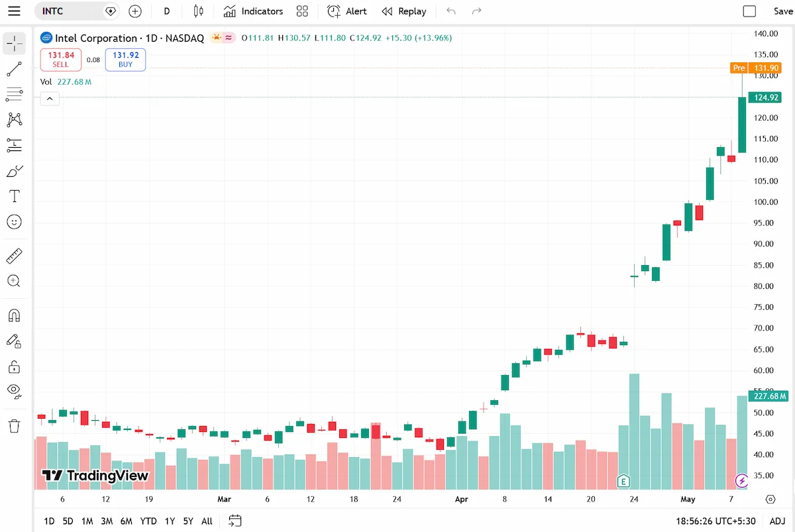Select the 6M time range

pos(127,521)
